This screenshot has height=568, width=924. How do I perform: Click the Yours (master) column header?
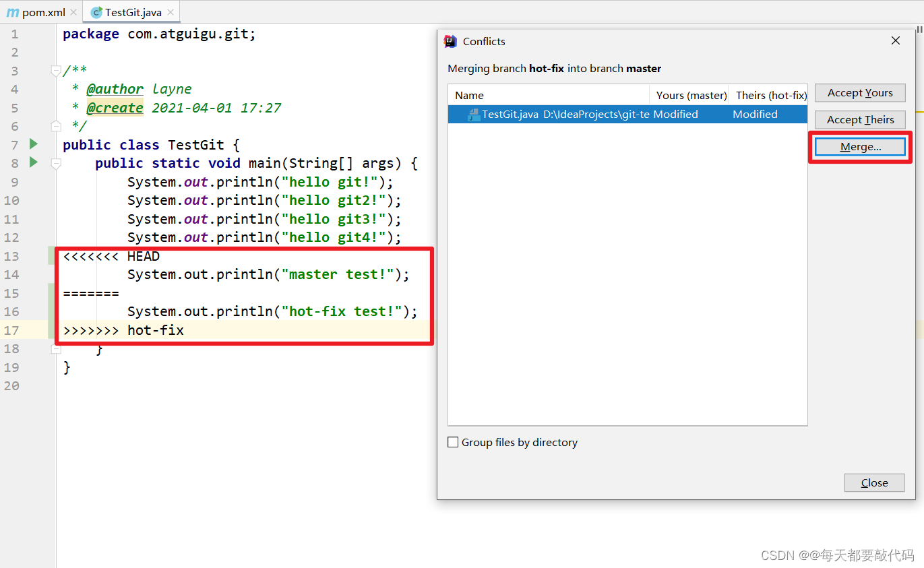pos(690,94)
